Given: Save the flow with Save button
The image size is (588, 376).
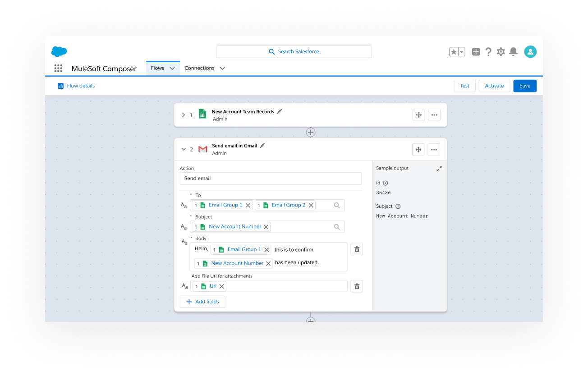Looking at the screenshot, I should 525,86.
